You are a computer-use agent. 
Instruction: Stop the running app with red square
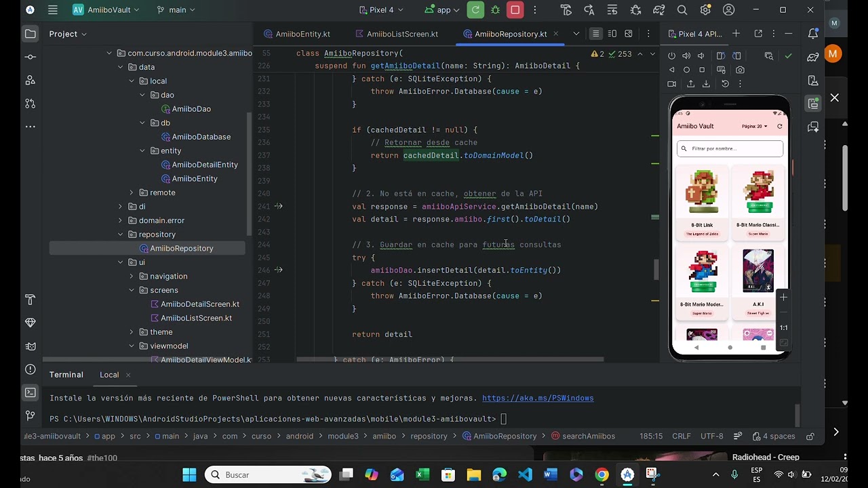point(515,10)
